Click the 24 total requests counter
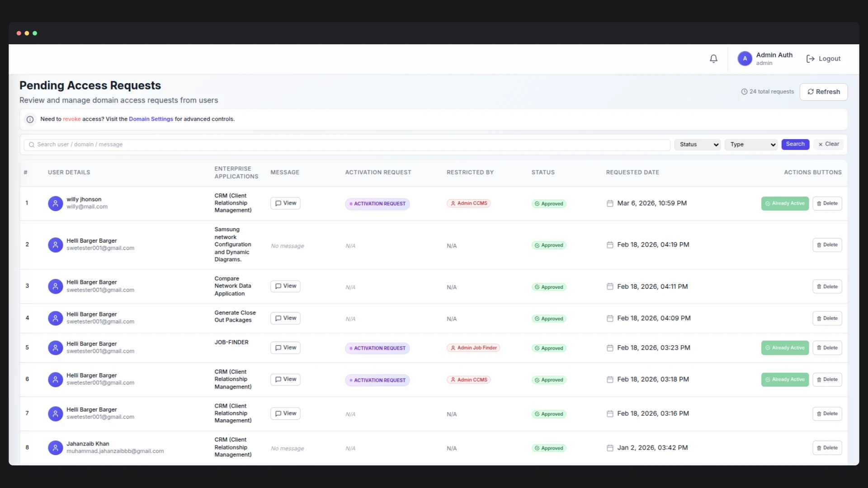This screenshot has height=488, width=868. pos(768,92)
